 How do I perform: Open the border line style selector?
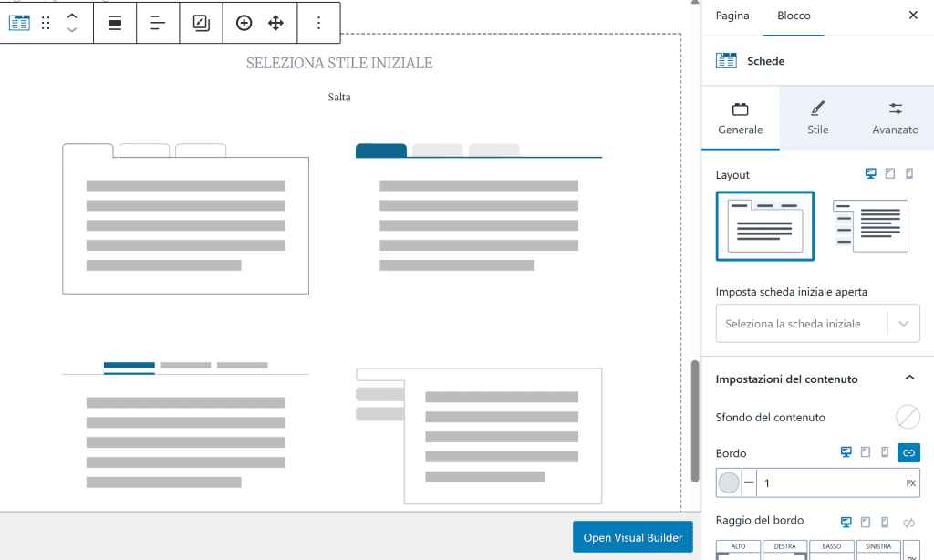(x=749, y=483)
